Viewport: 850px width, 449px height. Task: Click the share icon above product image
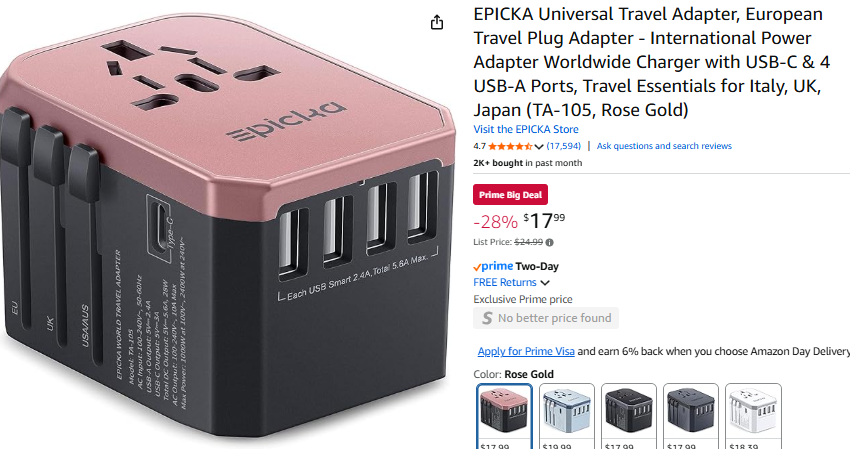click(437, 22)
